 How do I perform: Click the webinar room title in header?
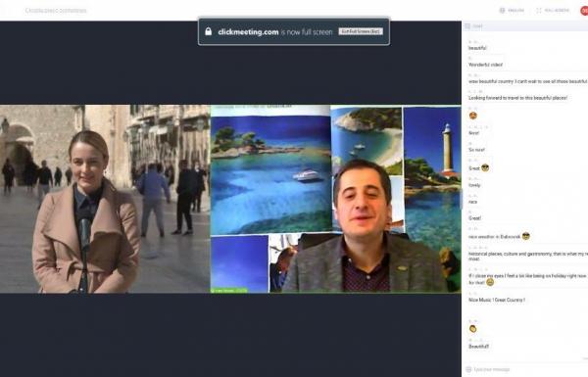(56, 11)
